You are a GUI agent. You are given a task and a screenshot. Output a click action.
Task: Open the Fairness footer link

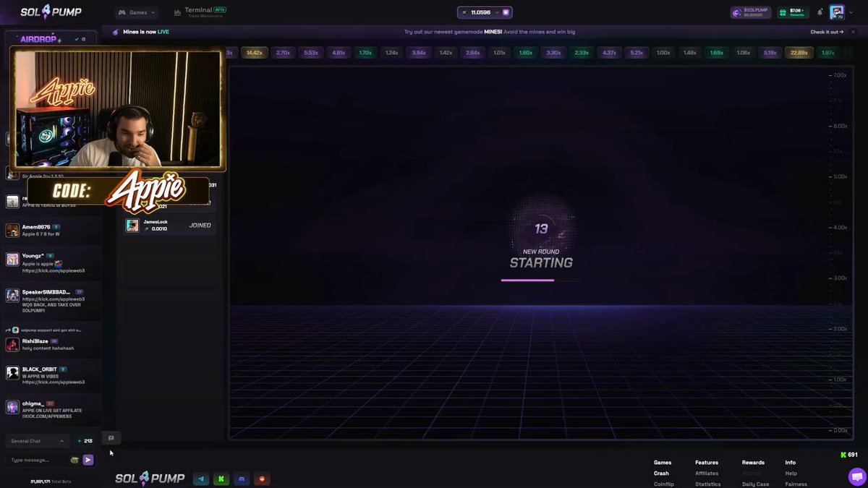tap(796, 484)
